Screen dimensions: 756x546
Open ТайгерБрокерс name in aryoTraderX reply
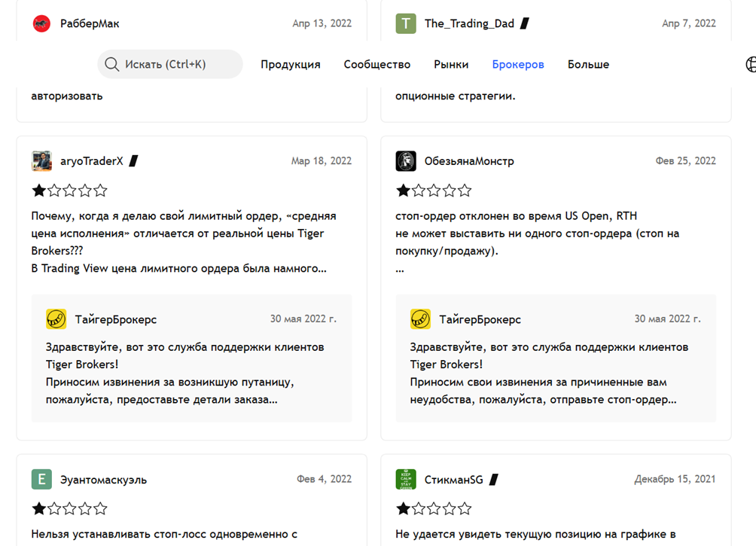[x=116, y=319]
